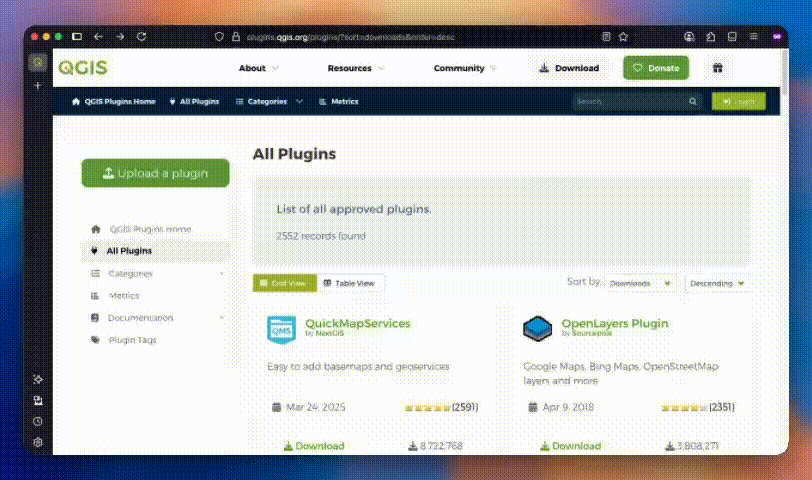Image resolution: width=812 pixels, height=480 pixels.
Task: Click the QuickMapServices plugin icon
Action: pos(281,328)
